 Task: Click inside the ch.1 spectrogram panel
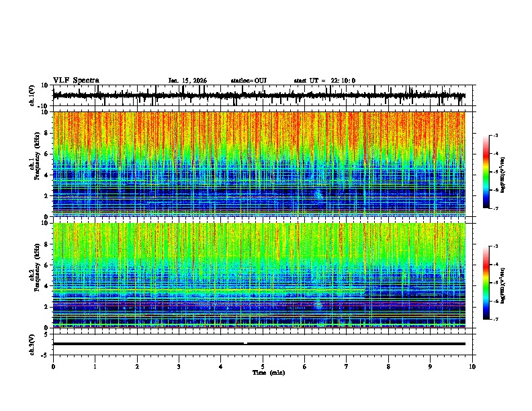coord(259,164)
